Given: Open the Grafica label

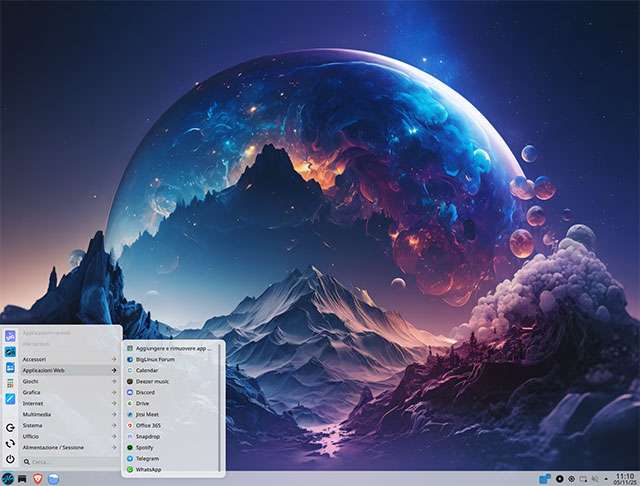Looking at the screenshot, I should [31, 392].
